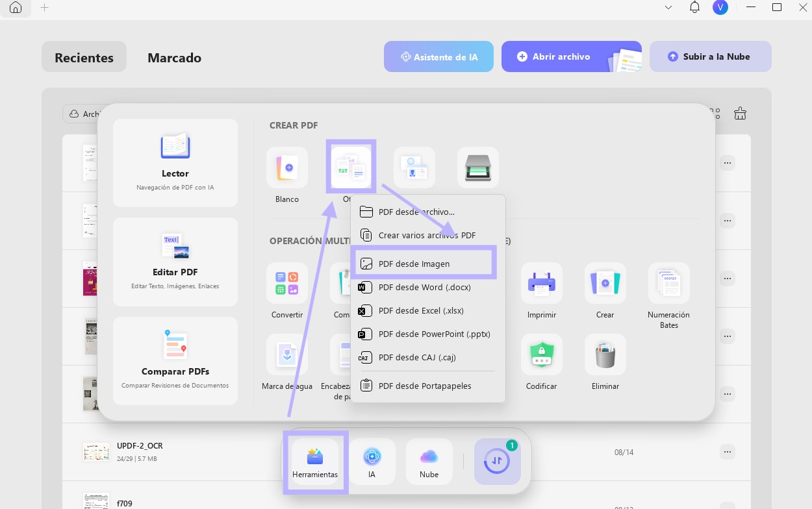Open the Editar PDF tool card
The image size is (812, 509).
point(175,262)
